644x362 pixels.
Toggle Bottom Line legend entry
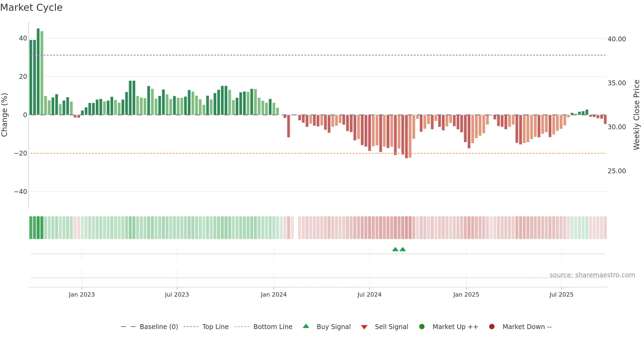click(x=264, y=327)
